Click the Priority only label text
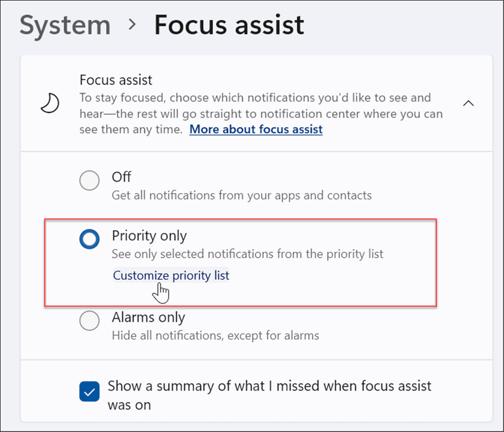The height and width of the screenshot is (432, 504). pyautogui.click(x=149, y=236)
